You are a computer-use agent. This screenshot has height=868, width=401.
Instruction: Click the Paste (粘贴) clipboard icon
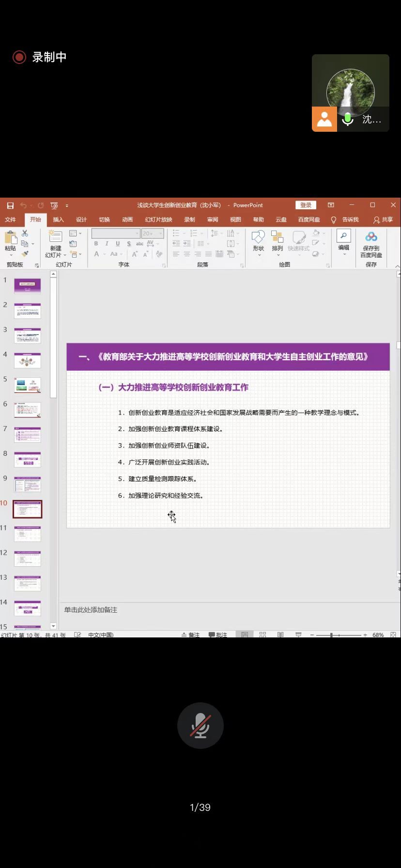10,238
